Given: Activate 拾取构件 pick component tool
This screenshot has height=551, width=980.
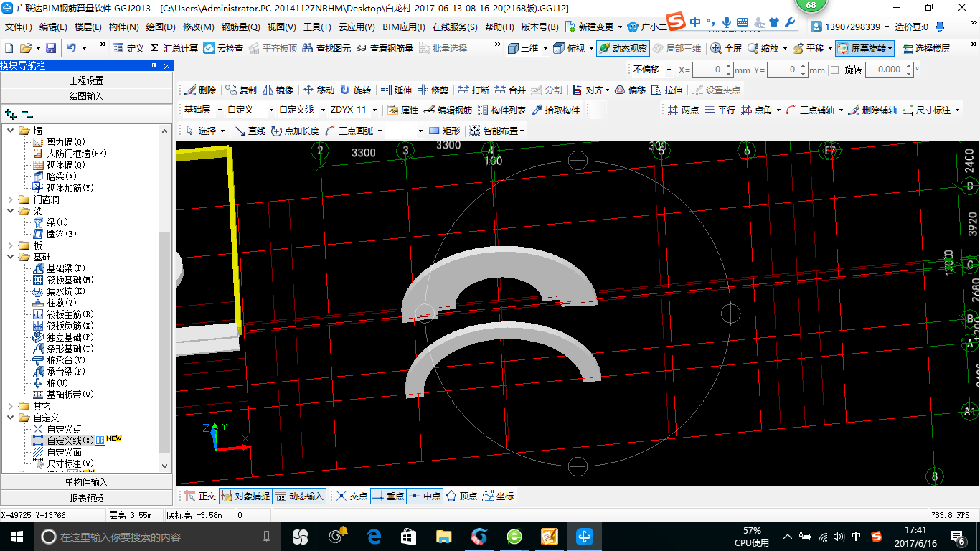Looking at the screenshot, I should 556,110.
